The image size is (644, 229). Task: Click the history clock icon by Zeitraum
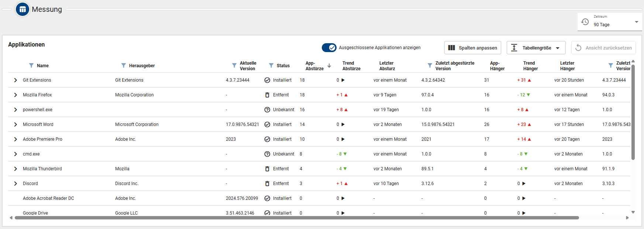[585, 22]
